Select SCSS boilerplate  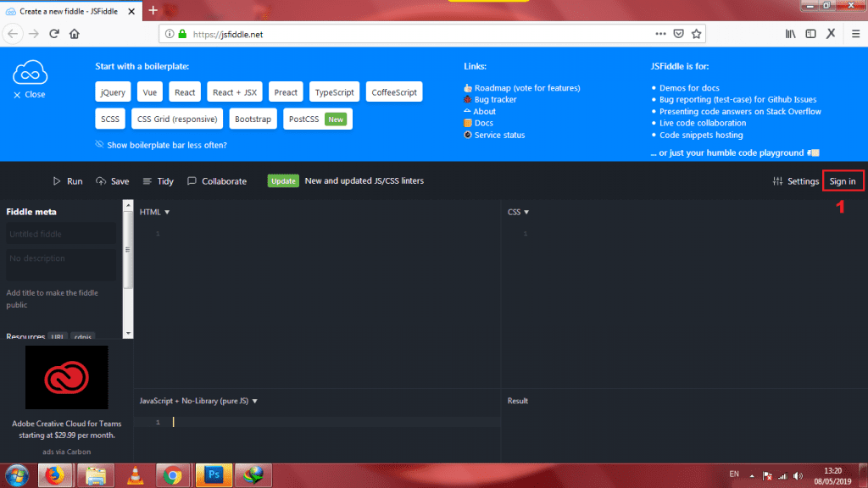pyautogui.click(x=110, y=119)
